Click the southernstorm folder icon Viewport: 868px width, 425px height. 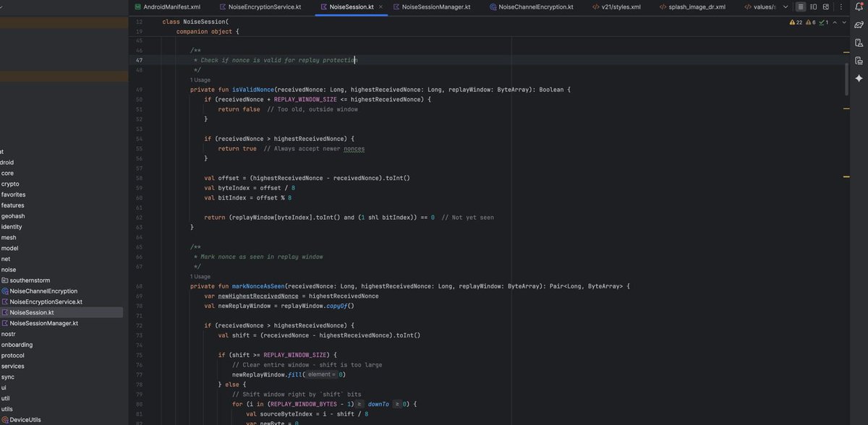[4, 280]
